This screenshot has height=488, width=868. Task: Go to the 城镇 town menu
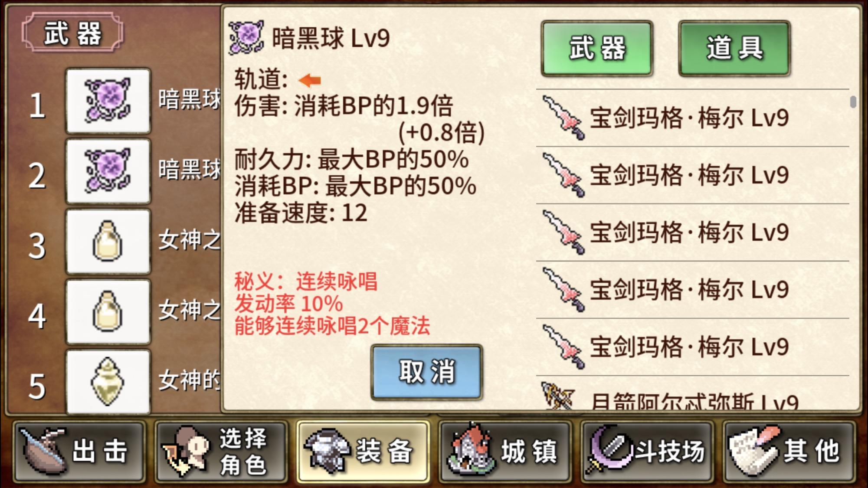pos(505,452)
